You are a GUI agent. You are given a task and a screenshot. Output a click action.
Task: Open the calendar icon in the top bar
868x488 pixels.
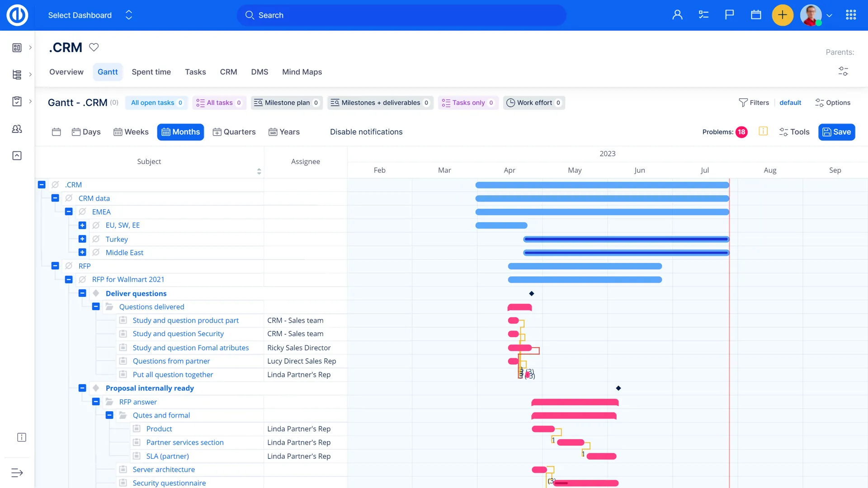(756, 15)
